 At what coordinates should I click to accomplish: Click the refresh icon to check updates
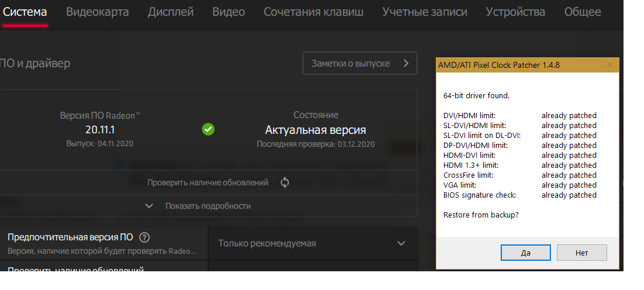click(x=285, y=182)
